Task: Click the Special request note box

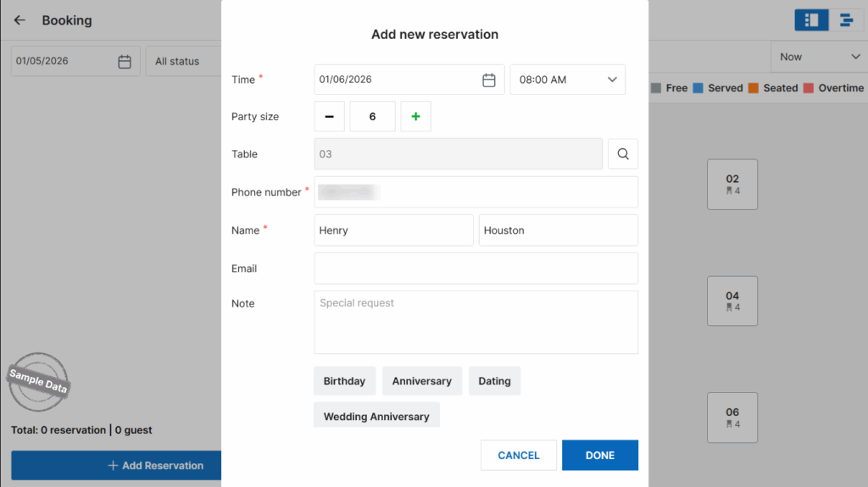Action: tap(476, 322)
